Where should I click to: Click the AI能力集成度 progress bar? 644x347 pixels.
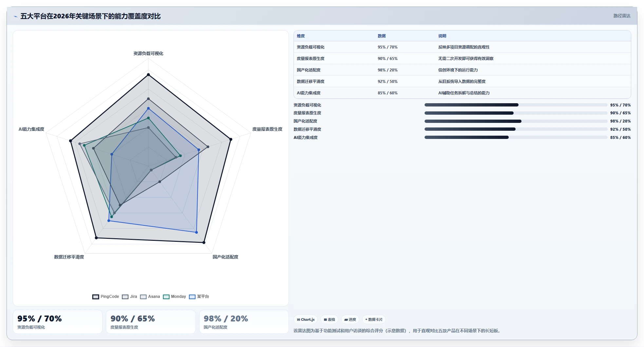(x=516, y=137)
